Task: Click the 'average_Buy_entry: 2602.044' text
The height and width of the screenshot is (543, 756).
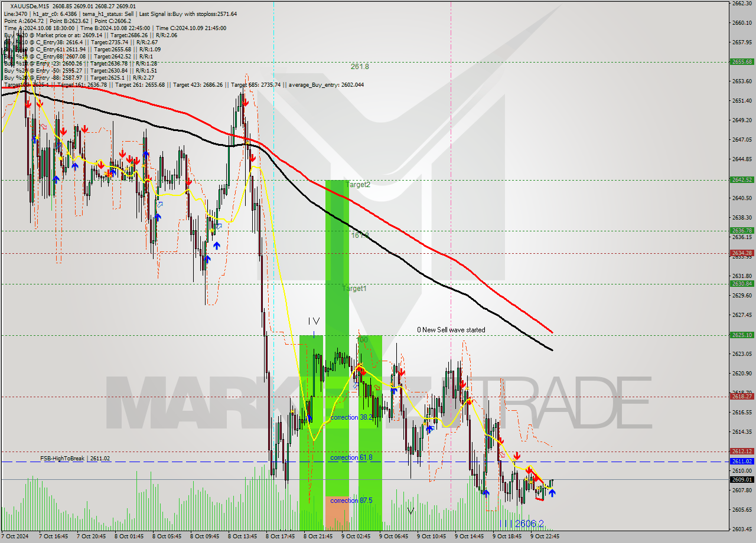Action: point(326,85)
